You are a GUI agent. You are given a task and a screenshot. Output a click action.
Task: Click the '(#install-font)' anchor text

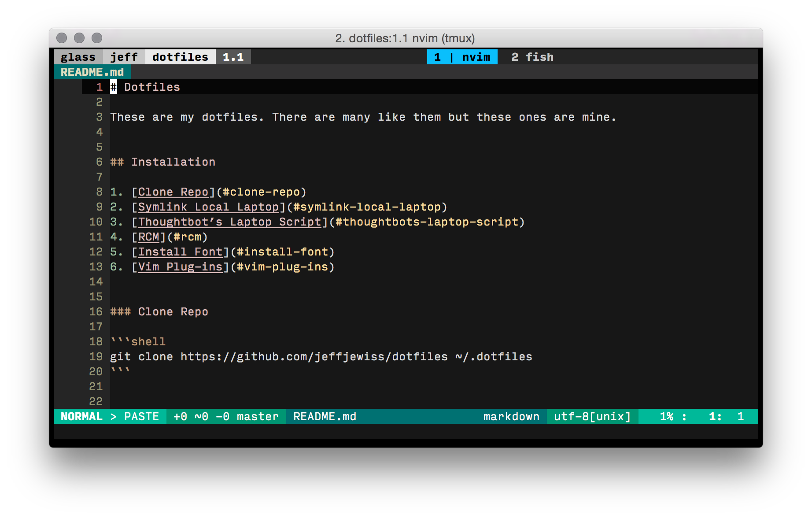(x=282, y=252)
